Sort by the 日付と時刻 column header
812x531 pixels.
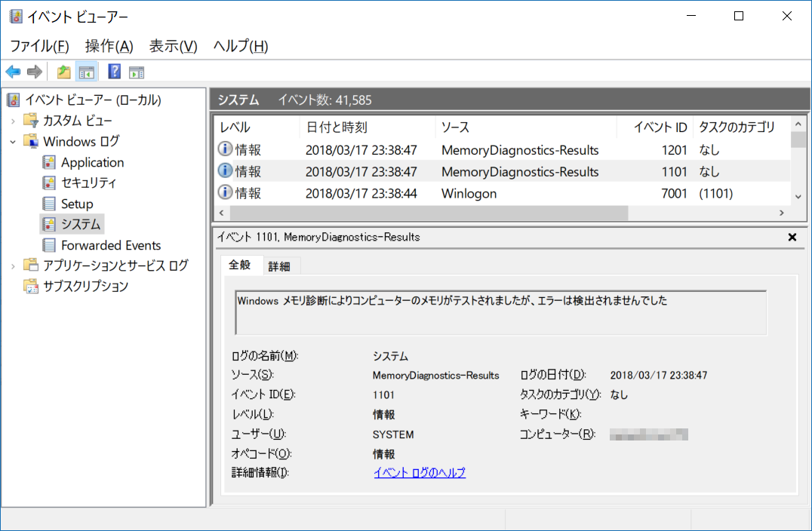pos(368,127)
